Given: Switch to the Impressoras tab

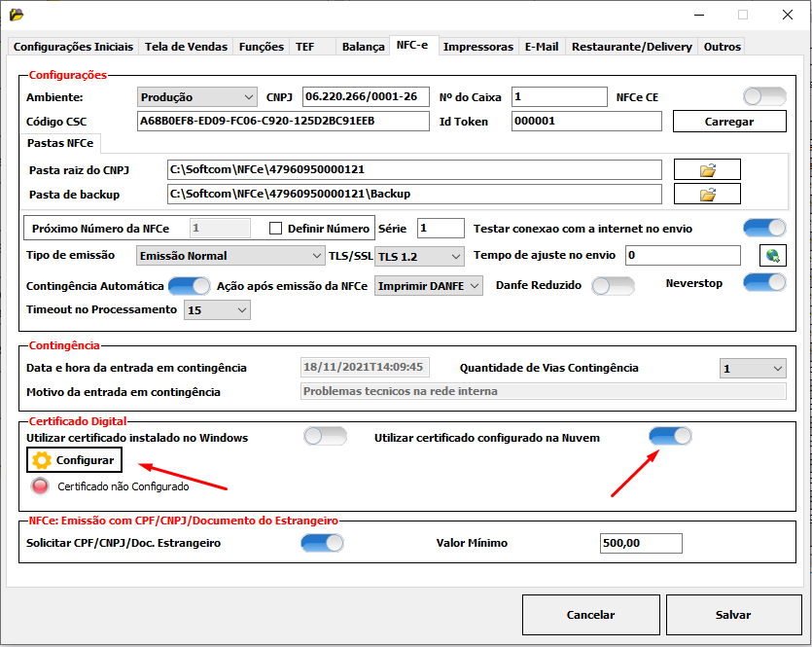Looking at the screenshot, I should tap(477, 47).
